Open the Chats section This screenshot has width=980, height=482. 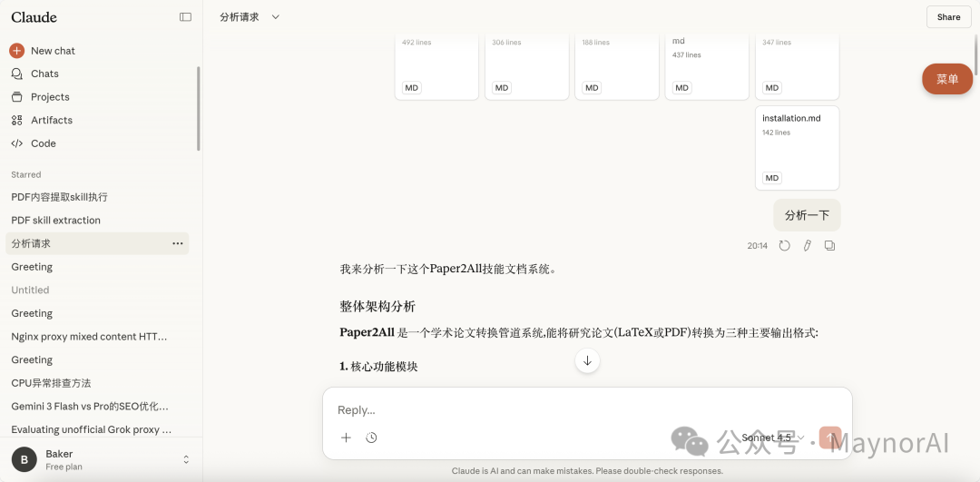click(x=45, y=74)
